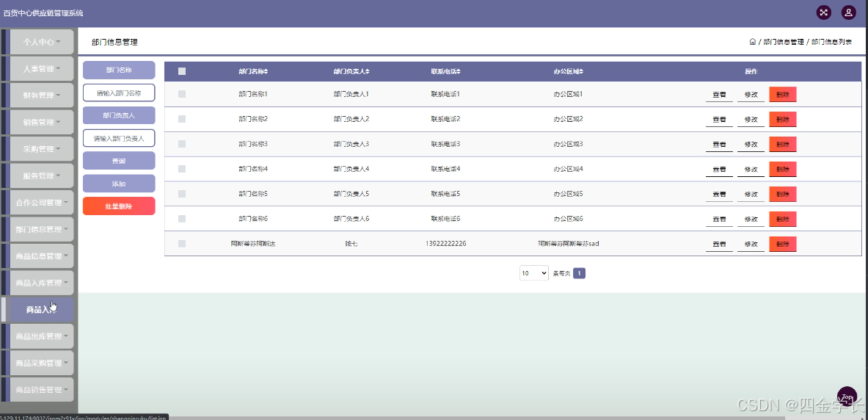868x420 pixels.
Task: Edit the row with phone 13922222226
Action: tap(751, 245)
